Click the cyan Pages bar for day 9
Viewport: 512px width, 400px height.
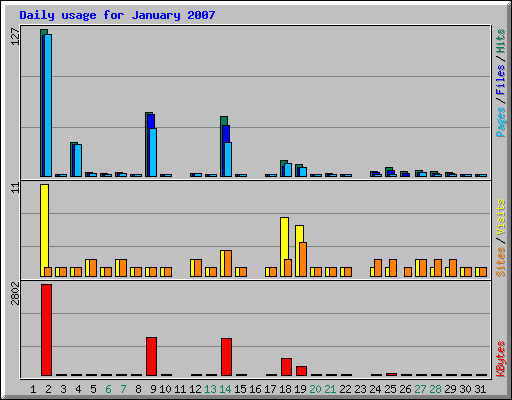(x=153, y=152)
